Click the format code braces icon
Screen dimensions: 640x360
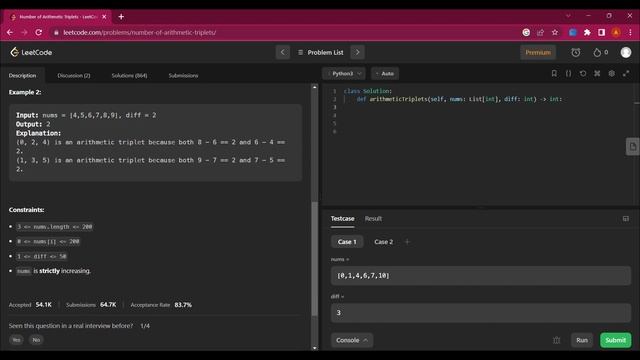coord(568,73)
